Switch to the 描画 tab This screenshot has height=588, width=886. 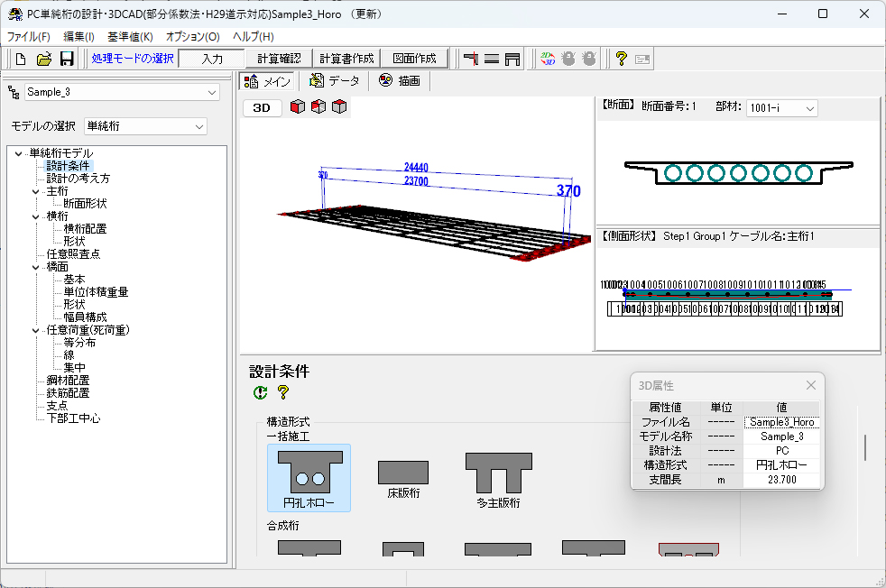[400, 81]
